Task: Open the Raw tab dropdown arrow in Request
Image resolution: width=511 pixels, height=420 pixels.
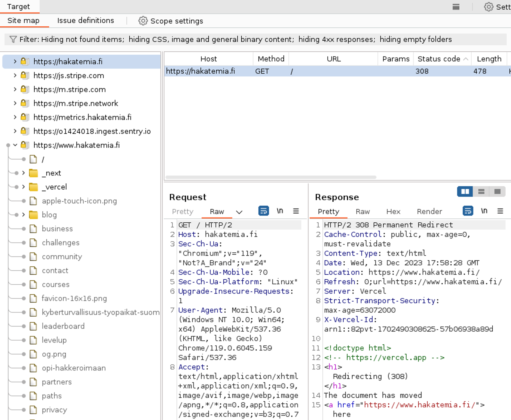Action: (239, 212)
